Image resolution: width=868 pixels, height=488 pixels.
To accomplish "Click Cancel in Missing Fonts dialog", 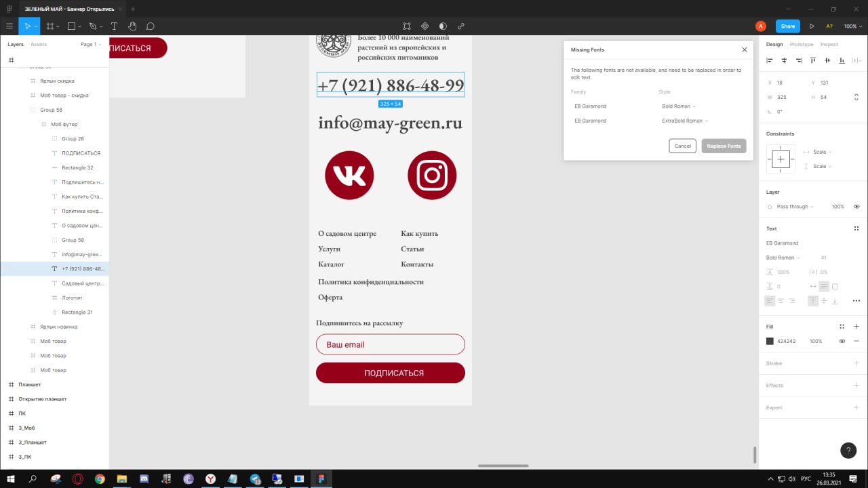I will [682, 146].
